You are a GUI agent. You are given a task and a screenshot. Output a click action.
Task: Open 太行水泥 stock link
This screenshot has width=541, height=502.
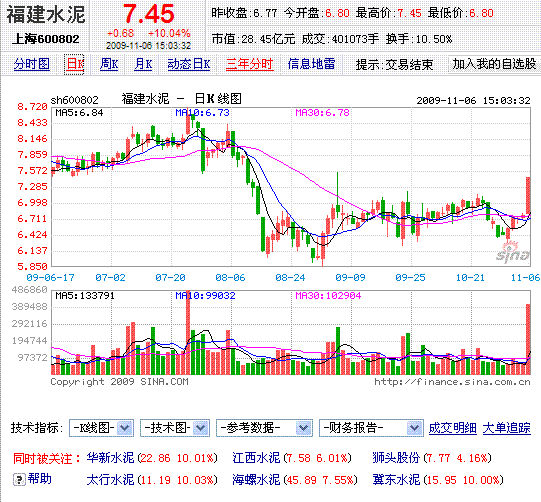tap(110, 480)
